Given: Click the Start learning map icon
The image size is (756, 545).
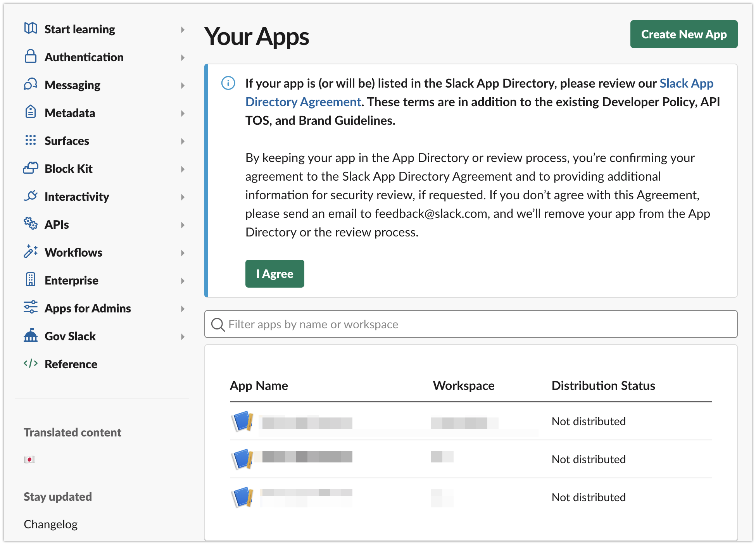Looking at the screenshot, I should point(31,28).
